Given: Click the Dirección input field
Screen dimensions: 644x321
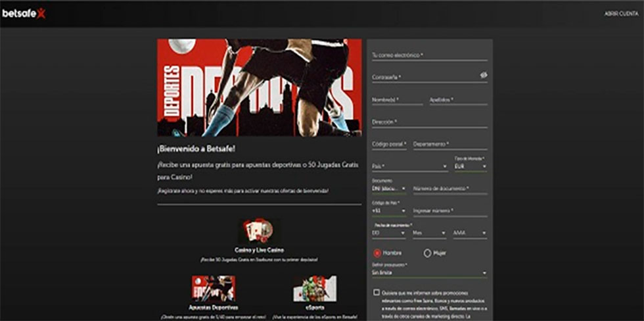Looking at the screenshot, I should pyautogui.click(x=429, y=122).
